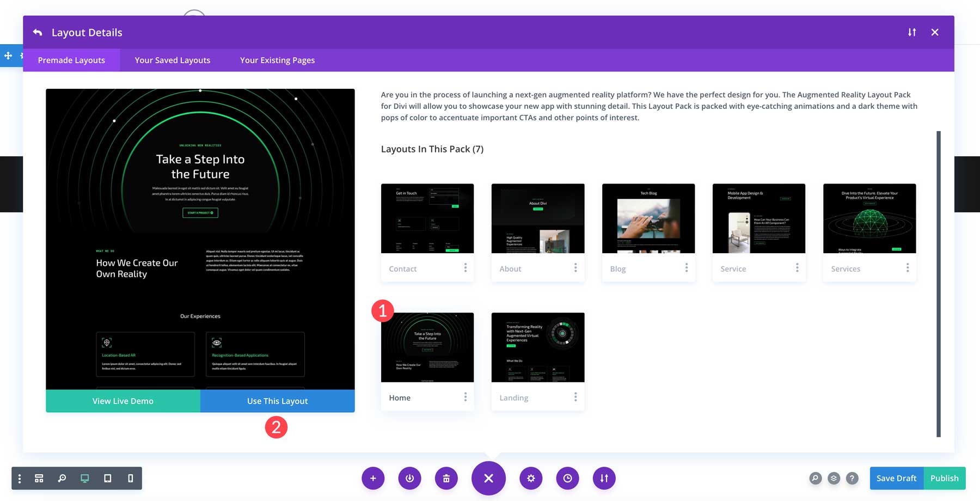Click the zoom out magnifier icon
Screen dimensions: 980x501
[61, 478]
